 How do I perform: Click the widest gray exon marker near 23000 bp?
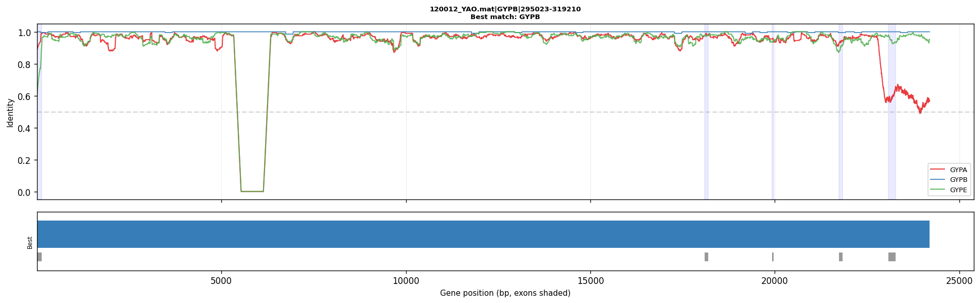point(892,257)
